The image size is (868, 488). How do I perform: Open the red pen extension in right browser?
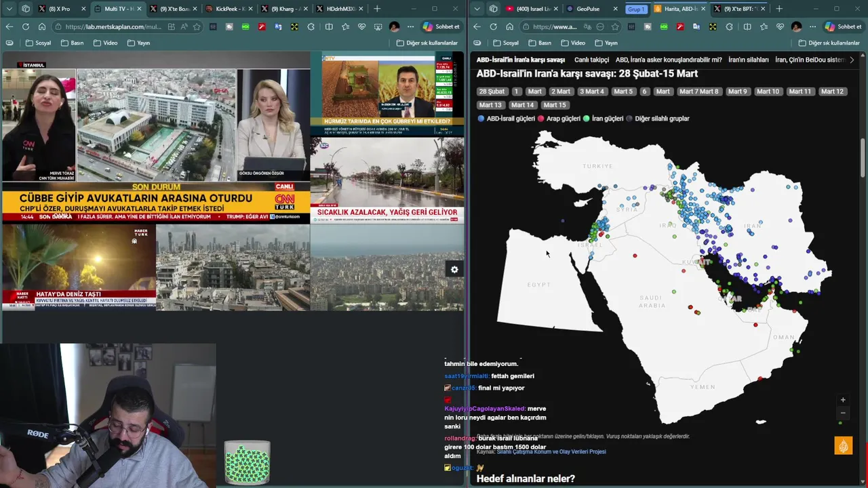tap(680, 26)
